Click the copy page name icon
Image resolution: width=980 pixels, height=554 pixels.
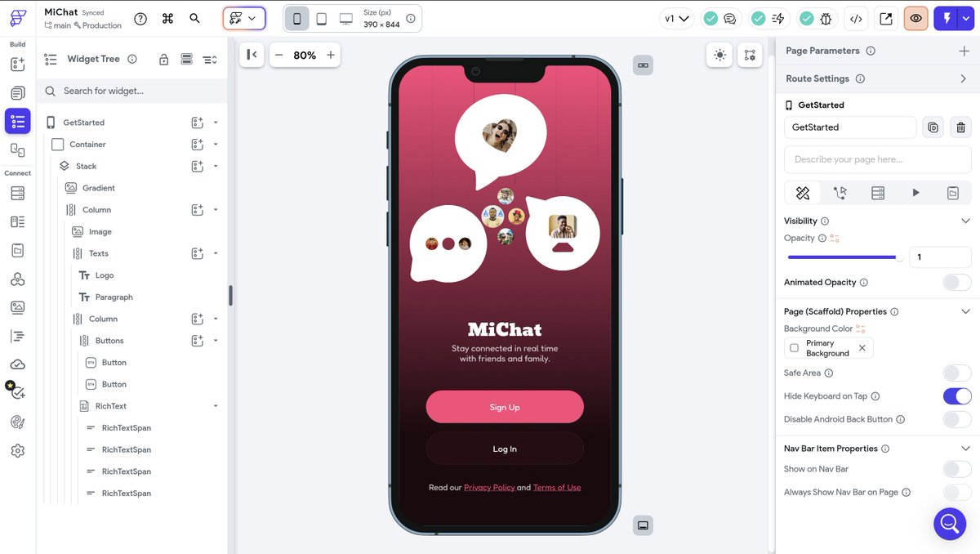tap(933, 127)
